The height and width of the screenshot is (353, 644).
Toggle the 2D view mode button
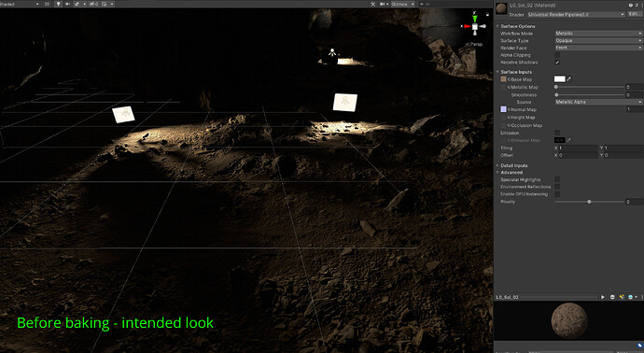click(47, 4)
